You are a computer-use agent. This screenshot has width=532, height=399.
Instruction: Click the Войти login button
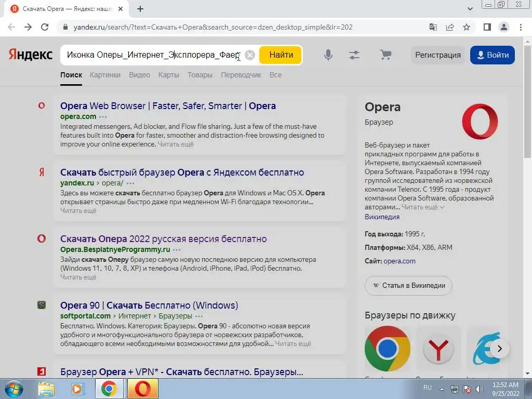[493, 55]
